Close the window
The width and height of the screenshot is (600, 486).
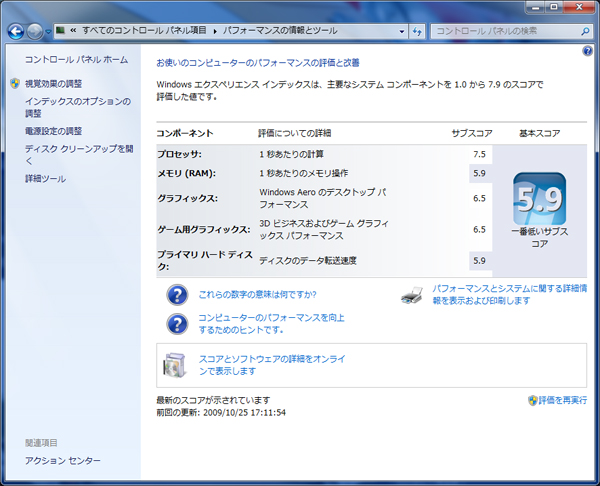579,7
